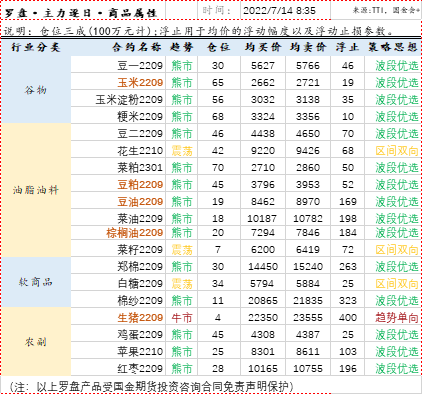Image resolution: width=422 pixels, height=394 pixels.
Task: Click the 牛市 trend cell for 生猪2209
Action: point(182,318)
